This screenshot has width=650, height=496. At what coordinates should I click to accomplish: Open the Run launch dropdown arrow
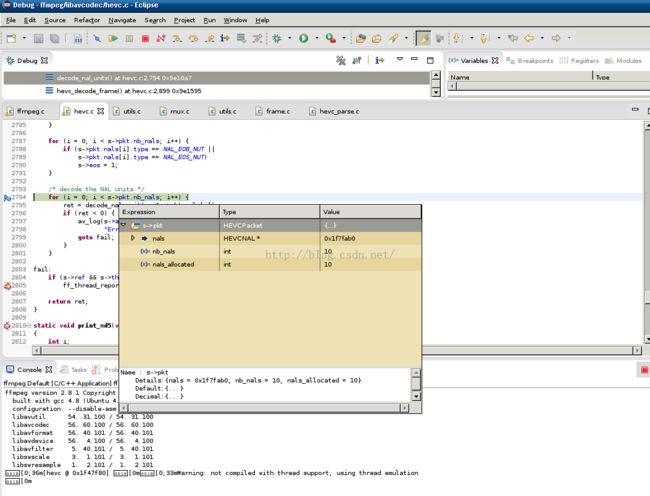click(x=317, y=38)
